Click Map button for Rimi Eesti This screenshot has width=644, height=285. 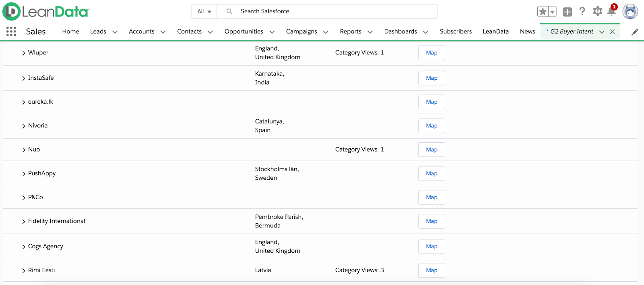[431, 270]
